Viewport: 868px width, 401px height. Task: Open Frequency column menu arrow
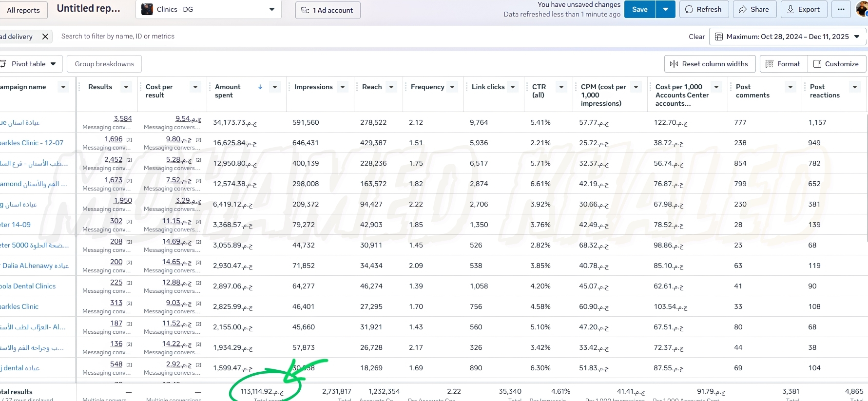(x=452, y=87)
